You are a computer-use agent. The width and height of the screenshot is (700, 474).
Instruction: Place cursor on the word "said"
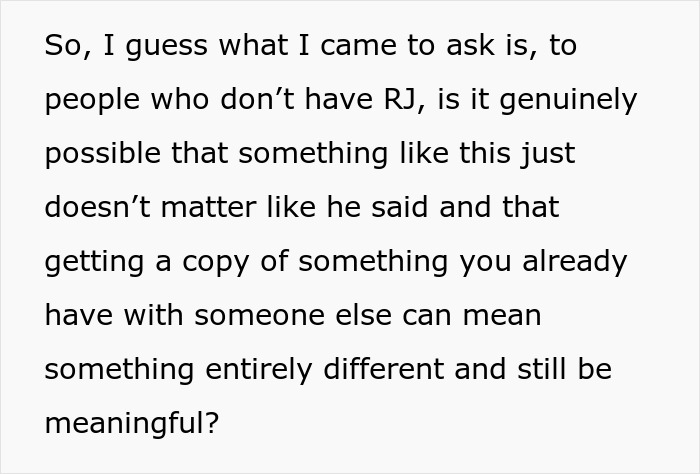coord(400,207)
